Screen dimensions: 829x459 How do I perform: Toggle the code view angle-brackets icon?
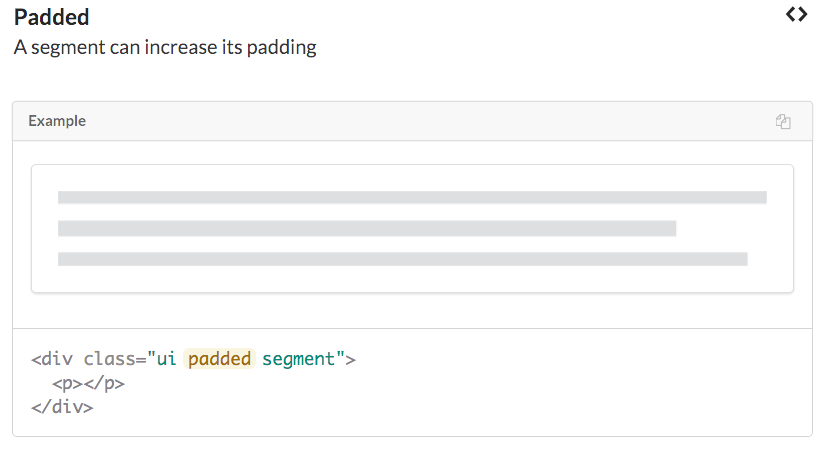coord(796,15)
